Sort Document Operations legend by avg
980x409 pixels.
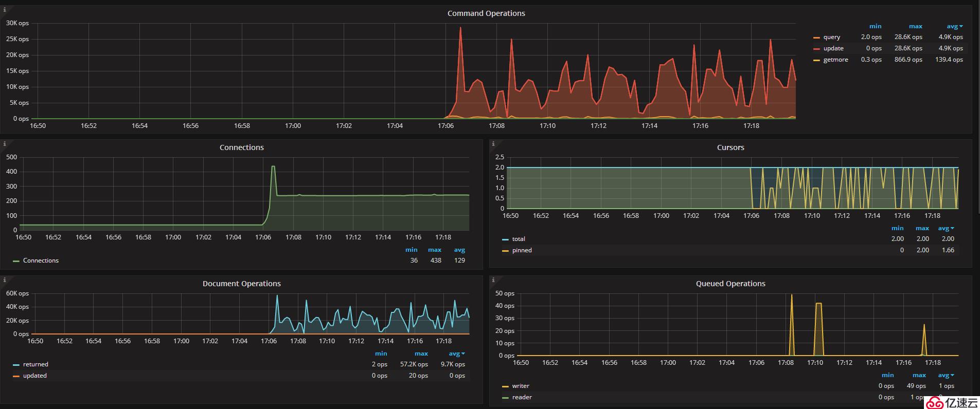coord(456,354)
